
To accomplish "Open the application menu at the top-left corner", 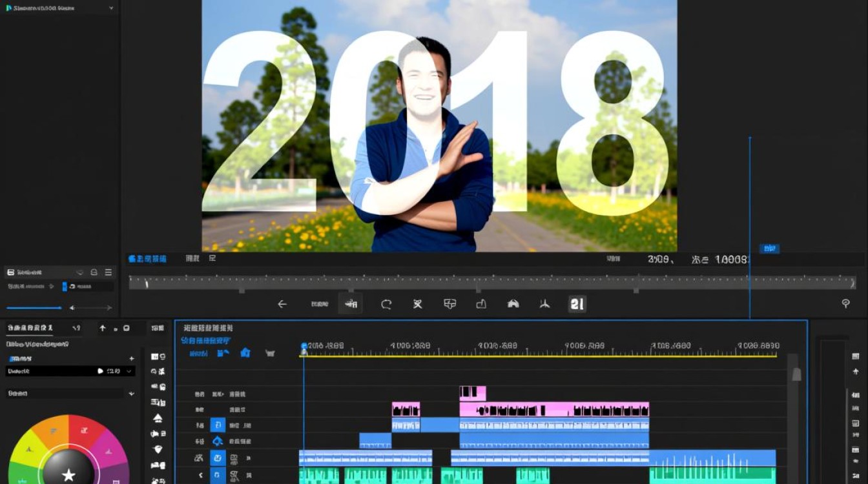I will [x=8, y=8].
